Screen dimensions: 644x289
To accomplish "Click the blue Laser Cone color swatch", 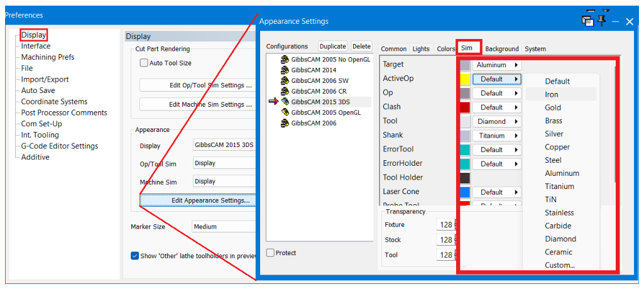I will tap(465, 192).
